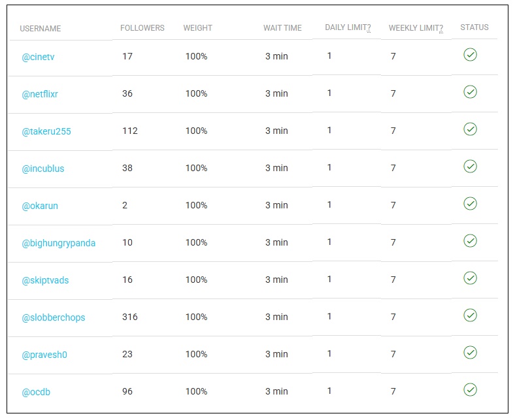The image size is (515, 420).
Task: Click the Username column header
Action: pyautogui.click(x=41, y=29)
